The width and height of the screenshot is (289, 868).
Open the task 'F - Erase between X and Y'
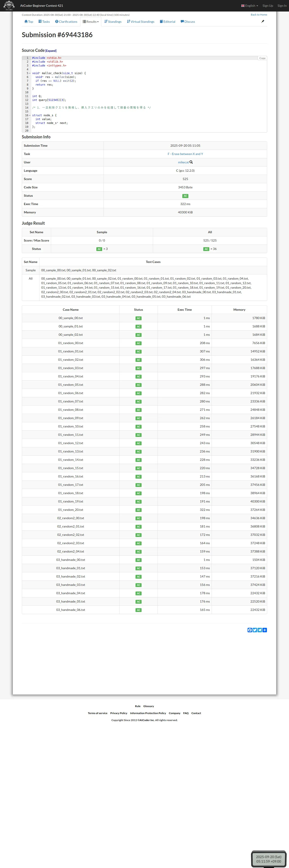[185, 154]
